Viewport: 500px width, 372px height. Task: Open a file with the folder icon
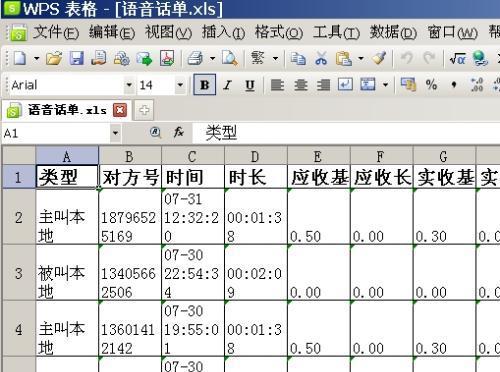54,59
